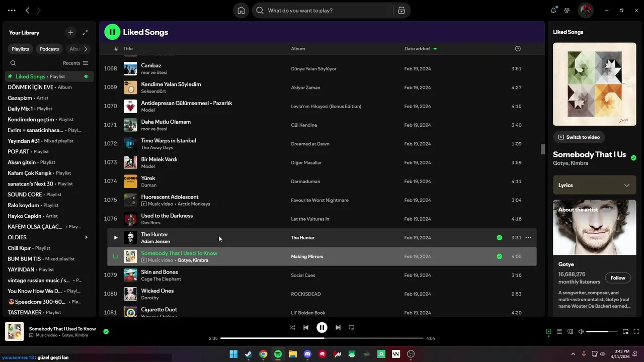Create a playlist with the plus icon
The height and width of the screenshot is (362, 644).
coord(70,33)
